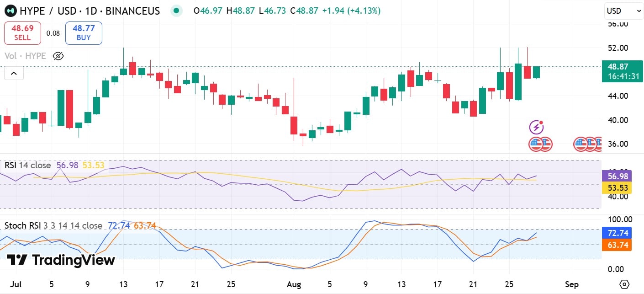Screen dimensions: 644x294
Task: Click the overlapping US flag icons below the lightning icon
Action: coord(541,144)
